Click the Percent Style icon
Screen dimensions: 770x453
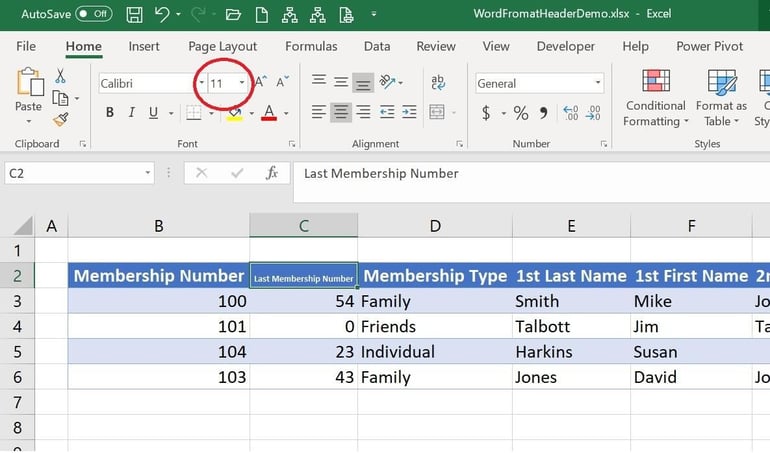[520, 113]
